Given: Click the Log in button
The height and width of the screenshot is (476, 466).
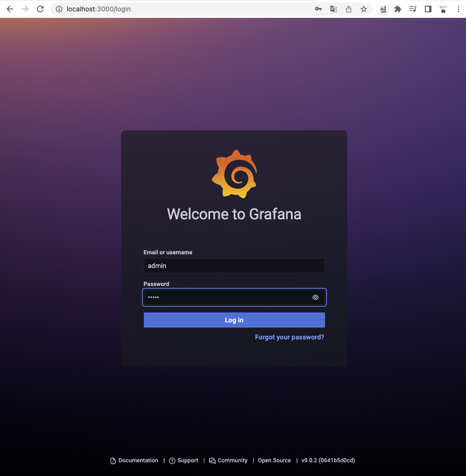Looking at the screenshot, I should tap(234, 320).
